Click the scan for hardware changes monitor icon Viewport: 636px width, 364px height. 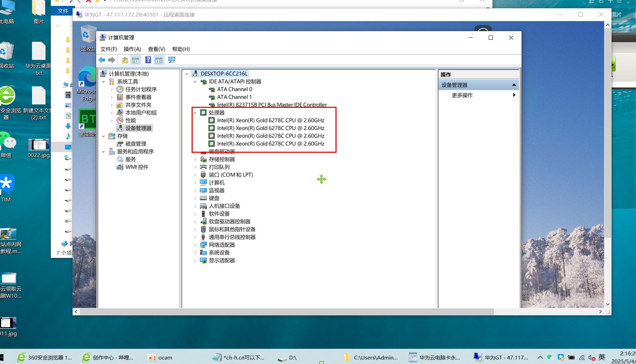point(172,60)
